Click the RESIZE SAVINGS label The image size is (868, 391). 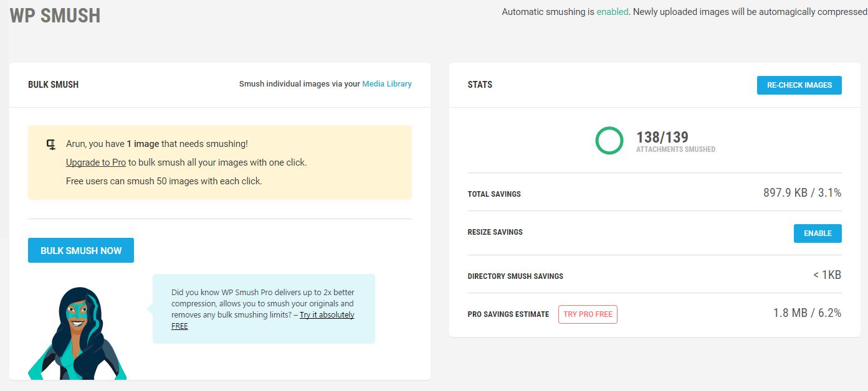[495, 232]
